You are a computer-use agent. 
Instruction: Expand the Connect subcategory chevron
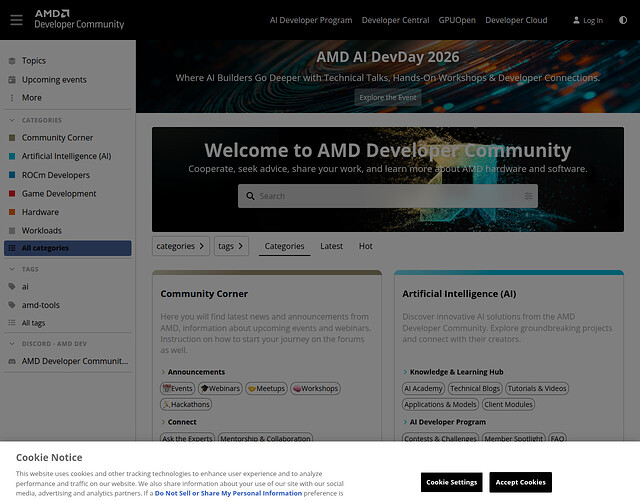(163, 422)
